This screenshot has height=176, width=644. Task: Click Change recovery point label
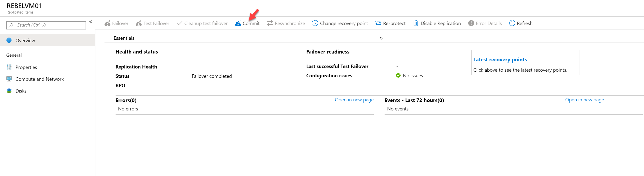[344, 24]
